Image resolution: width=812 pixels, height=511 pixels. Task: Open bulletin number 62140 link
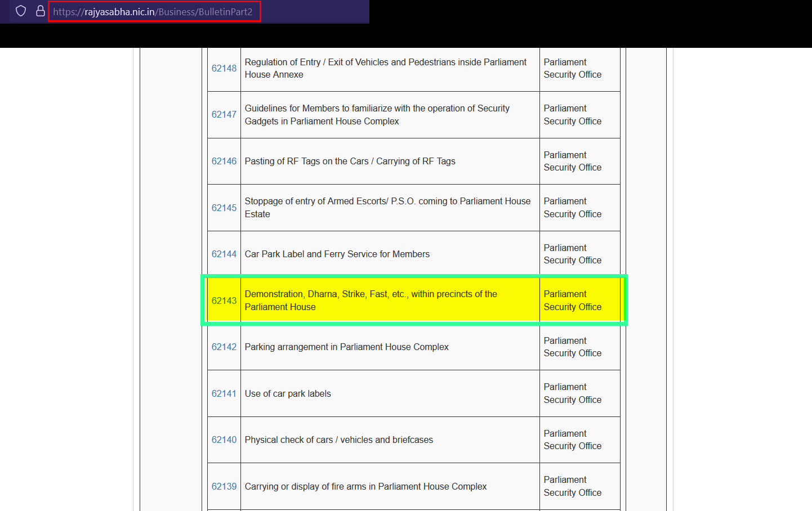[224, 440]
